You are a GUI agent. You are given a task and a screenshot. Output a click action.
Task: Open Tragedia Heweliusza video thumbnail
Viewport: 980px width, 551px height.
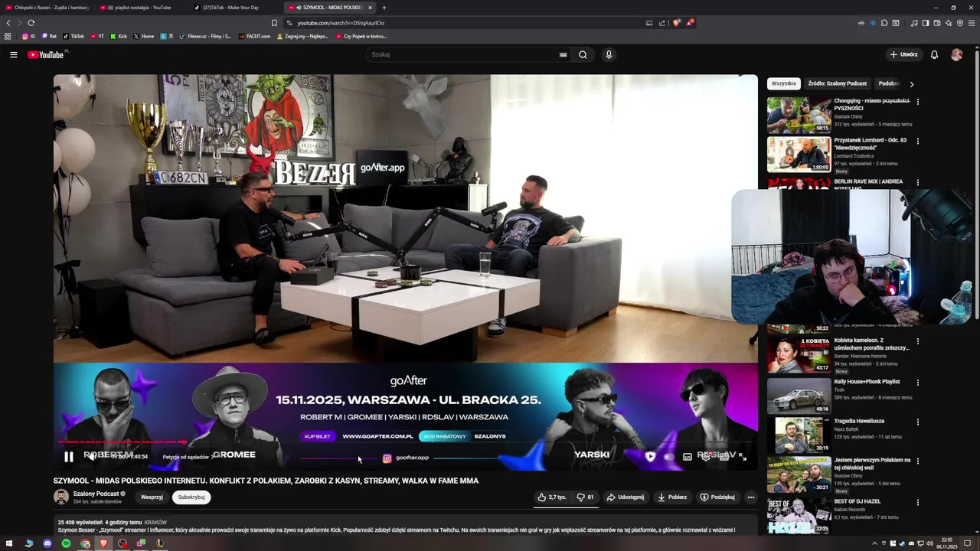tap(799, 435)
